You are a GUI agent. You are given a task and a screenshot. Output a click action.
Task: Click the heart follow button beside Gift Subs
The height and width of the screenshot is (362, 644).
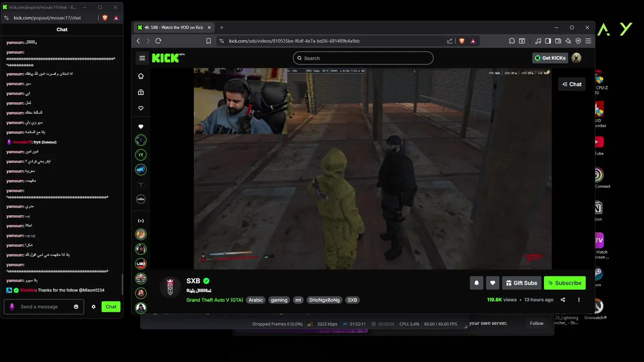pos(493,283)
